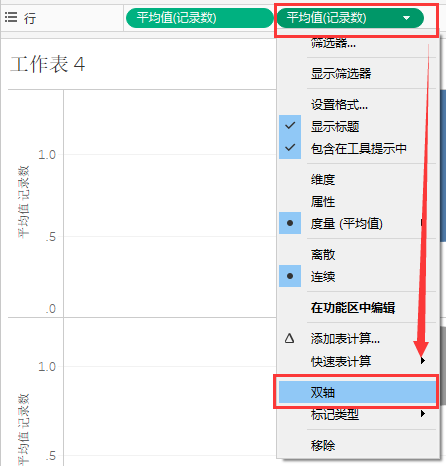
Task: Click the lower 平均值 记录数 axis label
Action: point(24,429)
